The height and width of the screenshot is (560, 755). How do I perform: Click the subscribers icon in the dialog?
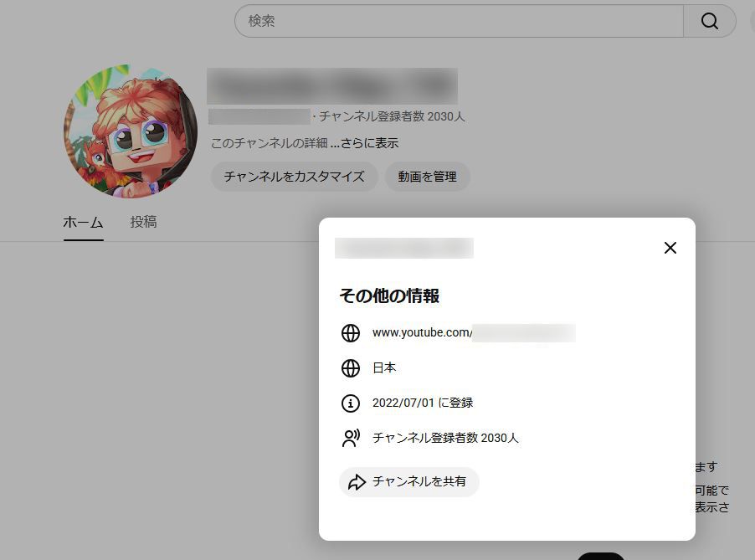point(351,438)
